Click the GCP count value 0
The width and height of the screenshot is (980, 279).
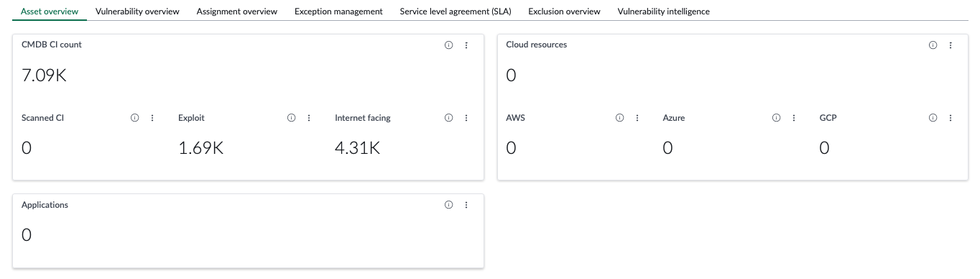(x=824, y=148)
